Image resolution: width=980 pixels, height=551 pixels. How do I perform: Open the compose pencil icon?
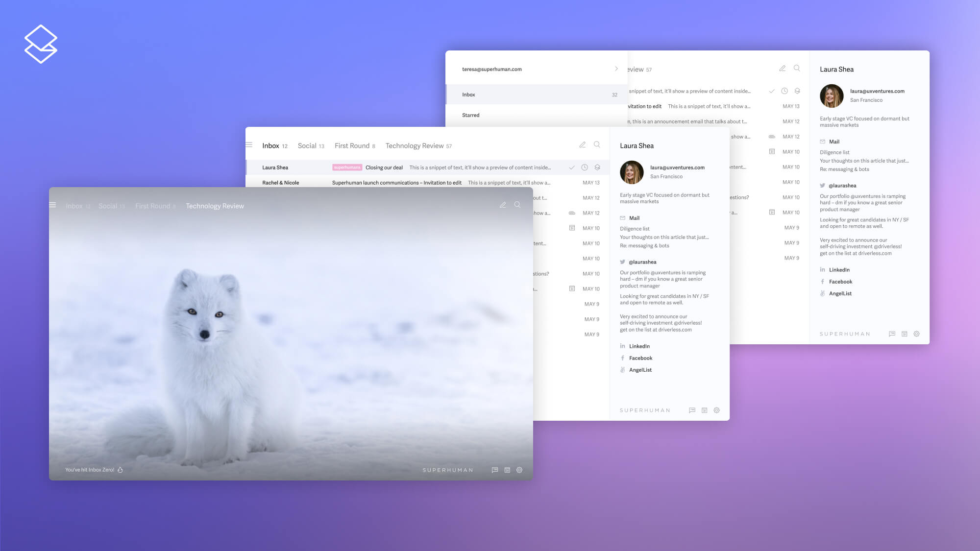(583, 144)
